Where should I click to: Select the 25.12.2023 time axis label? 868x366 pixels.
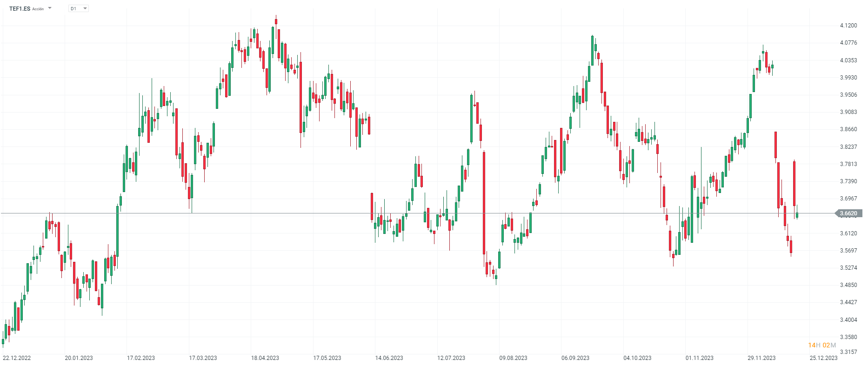(x=824, y=358)
